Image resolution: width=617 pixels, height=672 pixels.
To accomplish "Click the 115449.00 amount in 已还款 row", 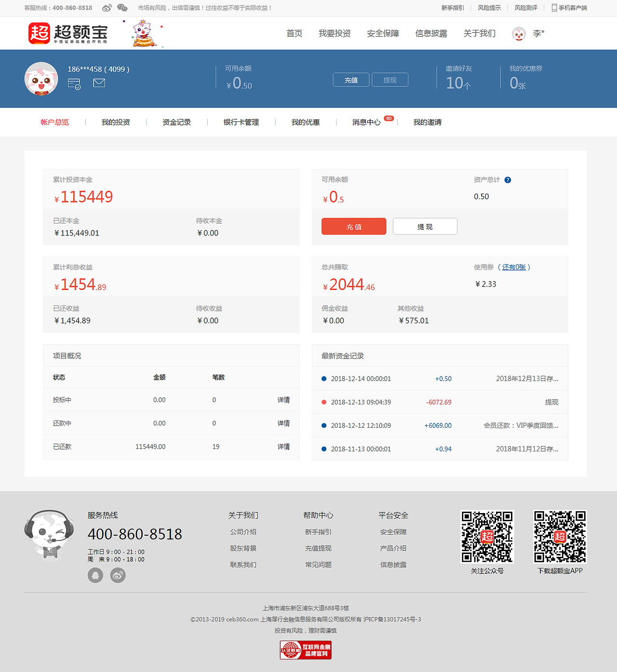I will coord(150,447).
